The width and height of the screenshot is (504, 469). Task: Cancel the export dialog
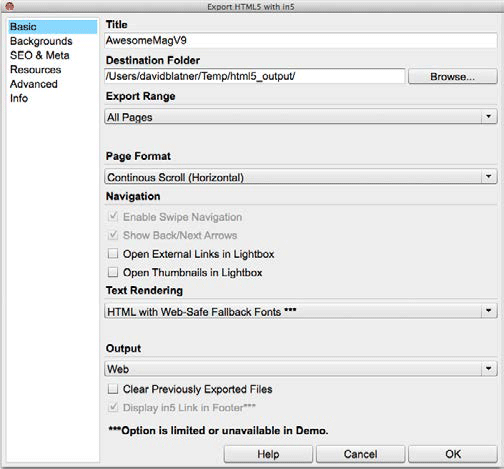[360, 454]
